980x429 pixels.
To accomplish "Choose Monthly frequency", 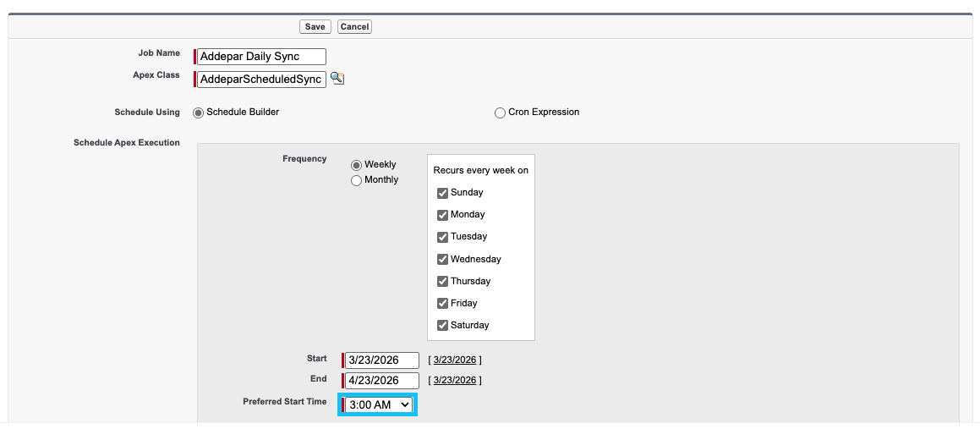I will tap(356, 181).
